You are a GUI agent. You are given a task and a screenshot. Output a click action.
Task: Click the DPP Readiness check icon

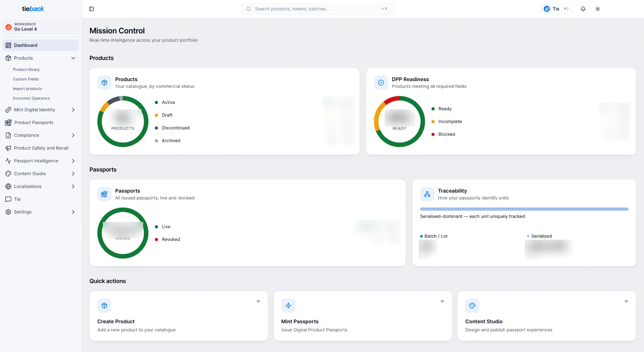pos(381,82)
